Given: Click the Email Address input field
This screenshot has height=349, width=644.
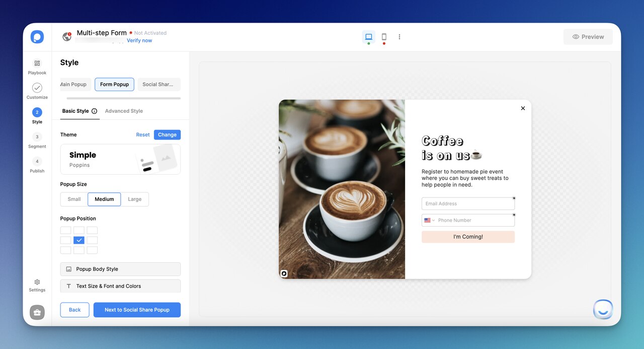Looking at the screenshot, I should tap(468, 203).
